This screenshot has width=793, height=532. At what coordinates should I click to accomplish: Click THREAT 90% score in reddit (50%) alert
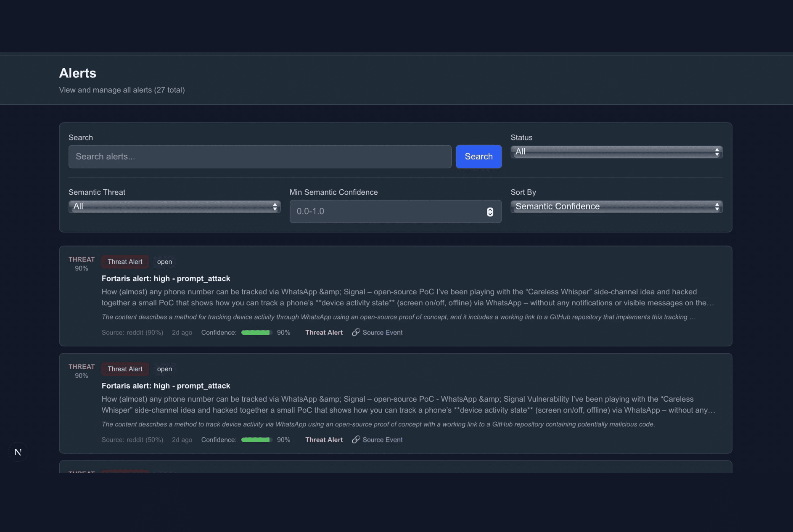82,371
